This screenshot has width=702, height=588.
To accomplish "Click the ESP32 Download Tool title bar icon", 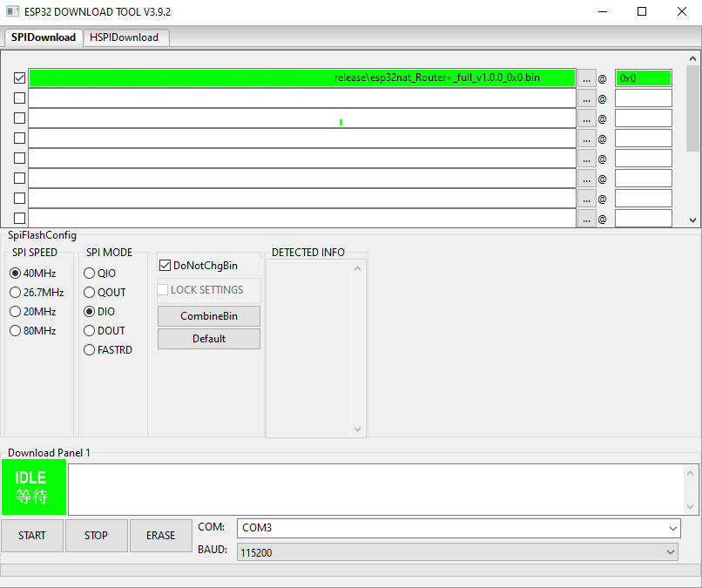I will click(x=12, y=11).
